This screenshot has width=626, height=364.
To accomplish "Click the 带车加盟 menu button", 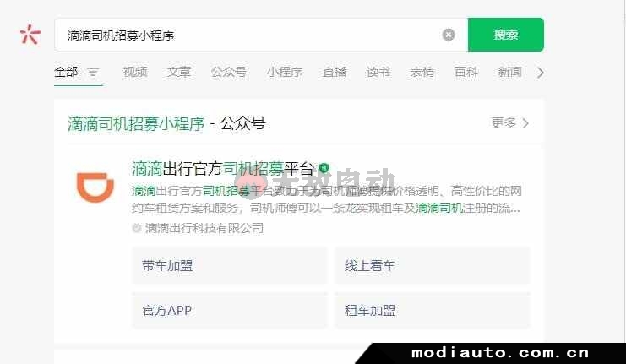I will tap(230, 266).
